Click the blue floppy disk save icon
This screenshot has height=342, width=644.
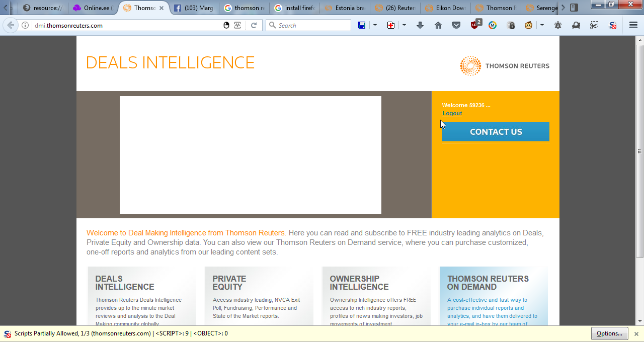(361, 25)
